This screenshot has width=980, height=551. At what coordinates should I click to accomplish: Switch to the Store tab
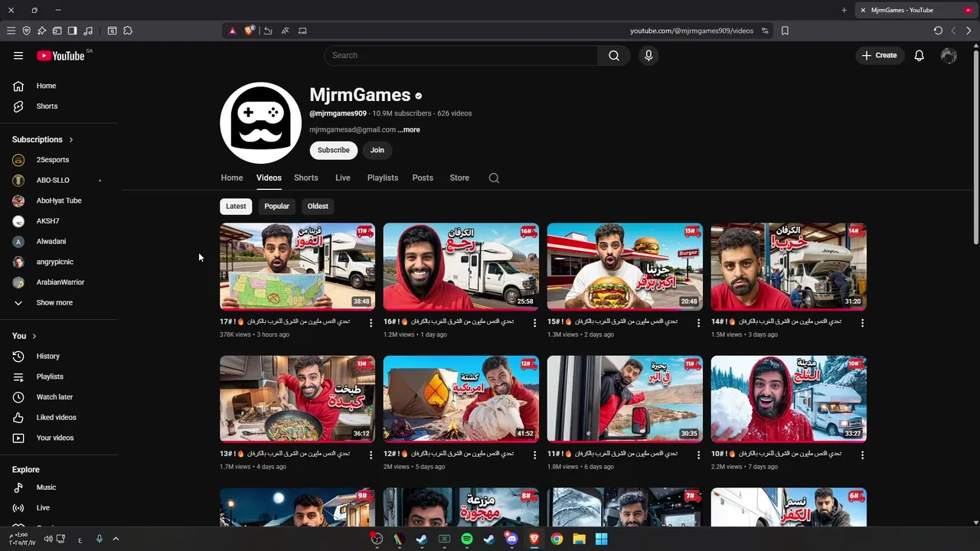point(459,178)
